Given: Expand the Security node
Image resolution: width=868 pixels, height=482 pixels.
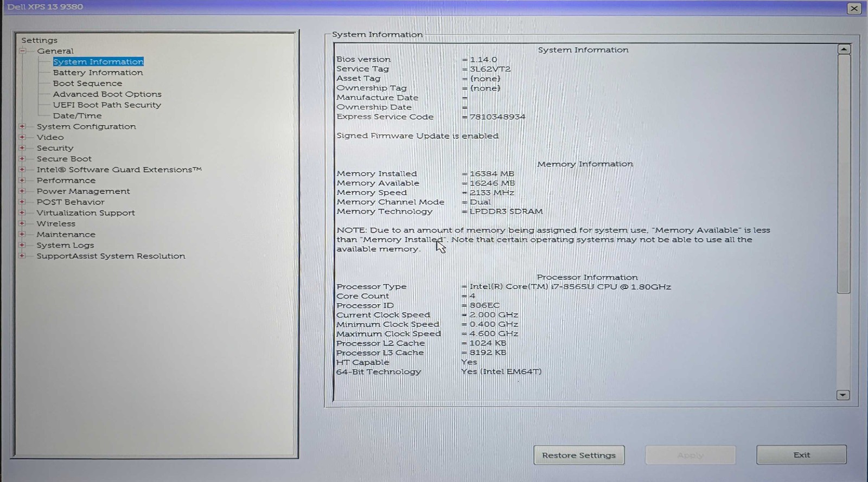Looking at the screenshot, I should 22,148.
